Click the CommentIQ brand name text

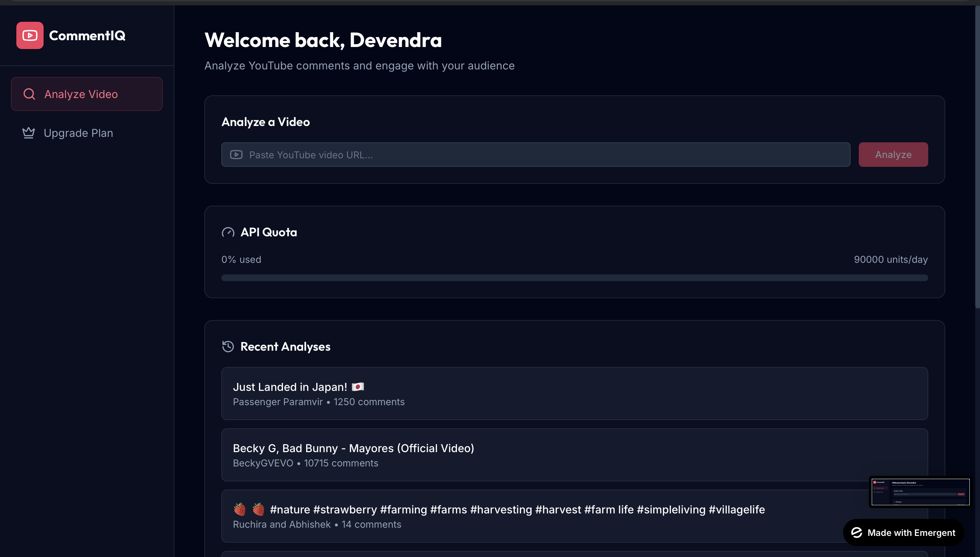(87, 35)
